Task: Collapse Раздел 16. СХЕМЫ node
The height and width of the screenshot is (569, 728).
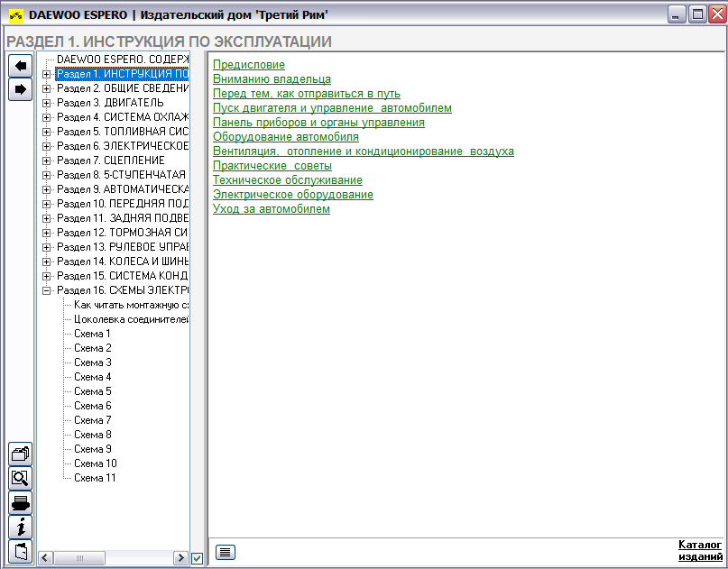Action: (x=46, y=290)
